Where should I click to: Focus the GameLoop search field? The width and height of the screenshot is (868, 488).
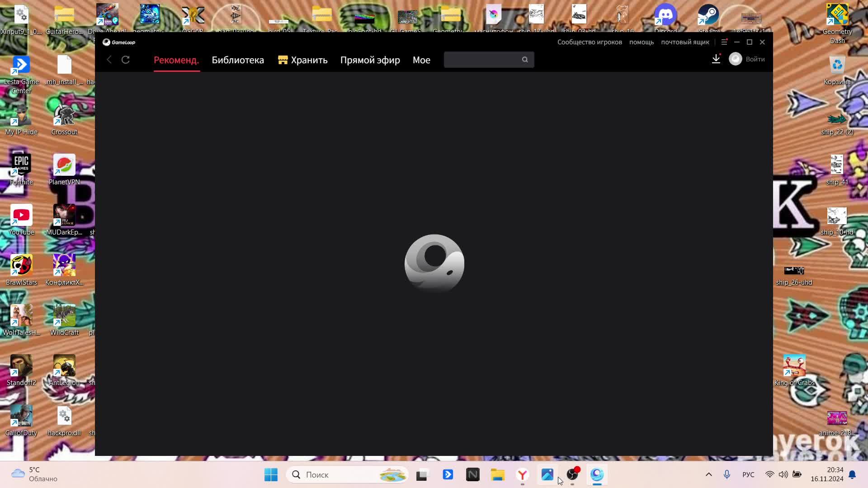click(481, 60)
